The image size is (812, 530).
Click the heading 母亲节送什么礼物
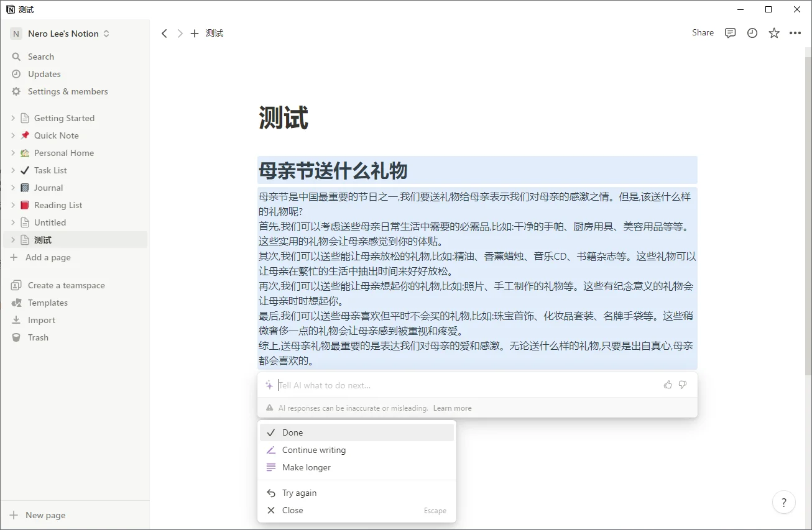pyautogui.click(x=333, y=170)
